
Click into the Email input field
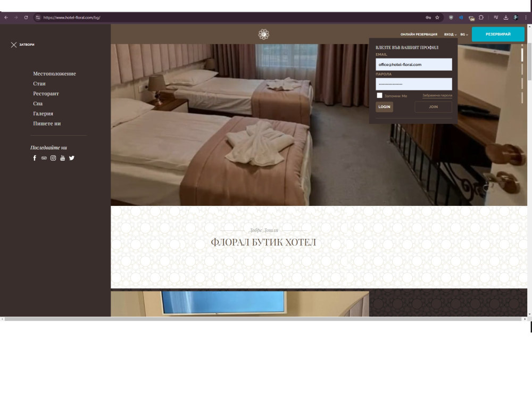(413, 64)
